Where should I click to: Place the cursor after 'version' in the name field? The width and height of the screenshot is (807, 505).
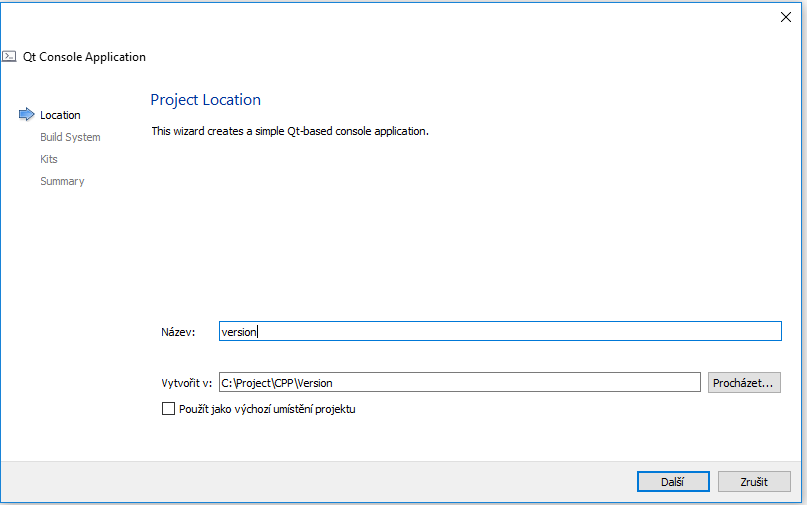(259, 332)
